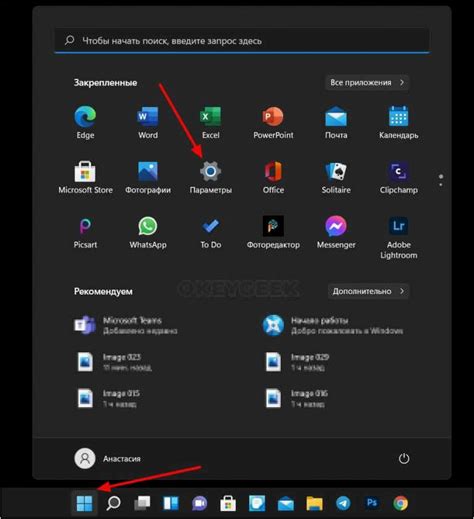Open the Solitaire pinned app
The height and width of the screenshot is (519, 474).
pyautogui.click(x=336, y=177)
